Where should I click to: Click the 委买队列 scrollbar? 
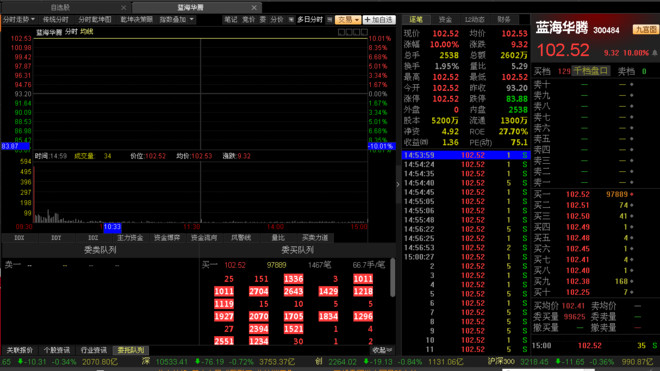pos(392,278)
